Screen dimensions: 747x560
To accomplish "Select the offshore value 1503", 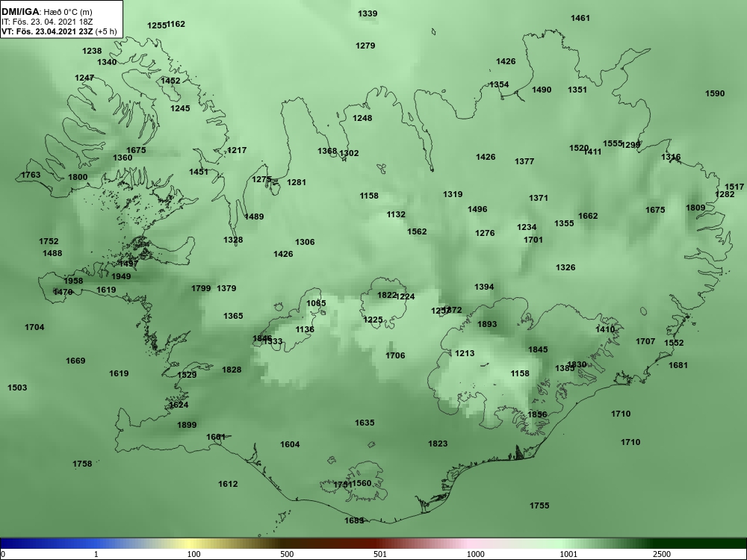I will point(17,388).
